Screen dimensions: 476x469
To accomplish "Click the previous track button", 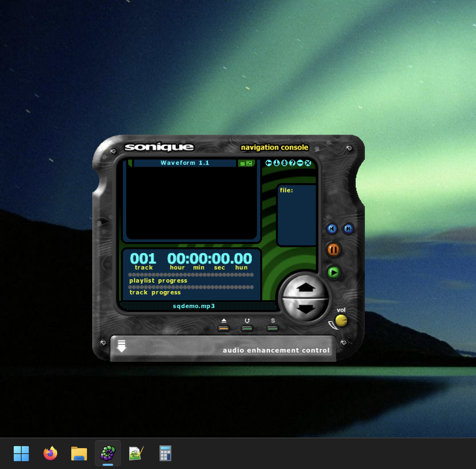I will [x=332, y=229].
